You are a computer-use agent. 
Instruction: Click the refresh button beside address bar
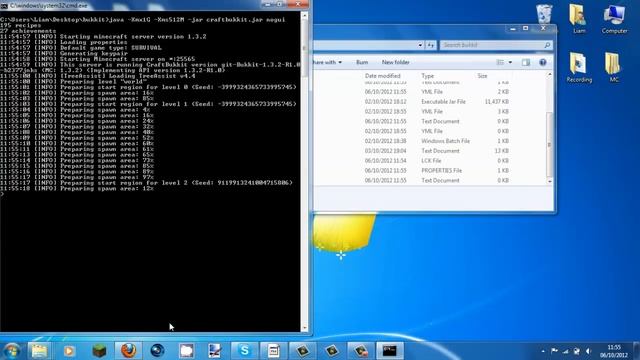pos(431,45)
